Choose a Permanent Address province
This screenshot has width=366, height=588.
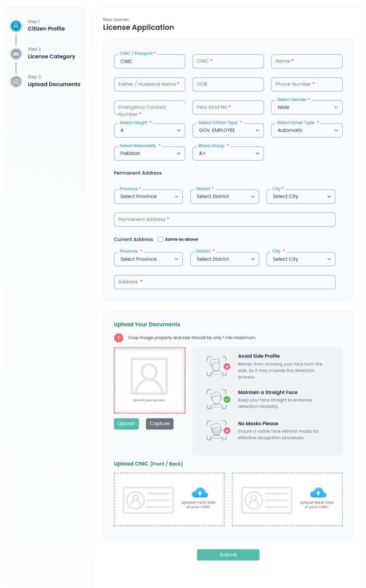[x=148, y=197]
